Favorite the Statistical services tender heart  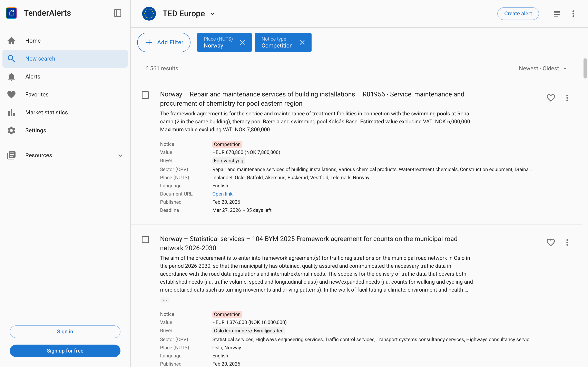tap(551, 242)
